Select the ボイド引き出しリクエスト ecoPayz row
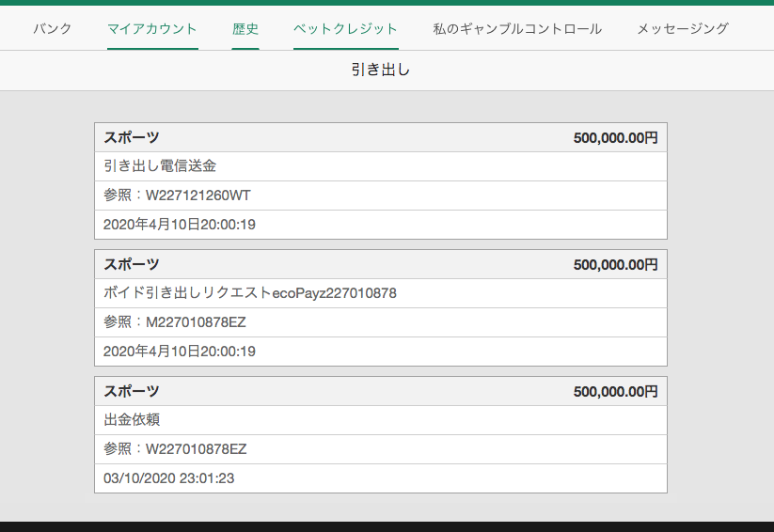The width and height of the screenshot is (774, 532). click(x=381, y=293)
